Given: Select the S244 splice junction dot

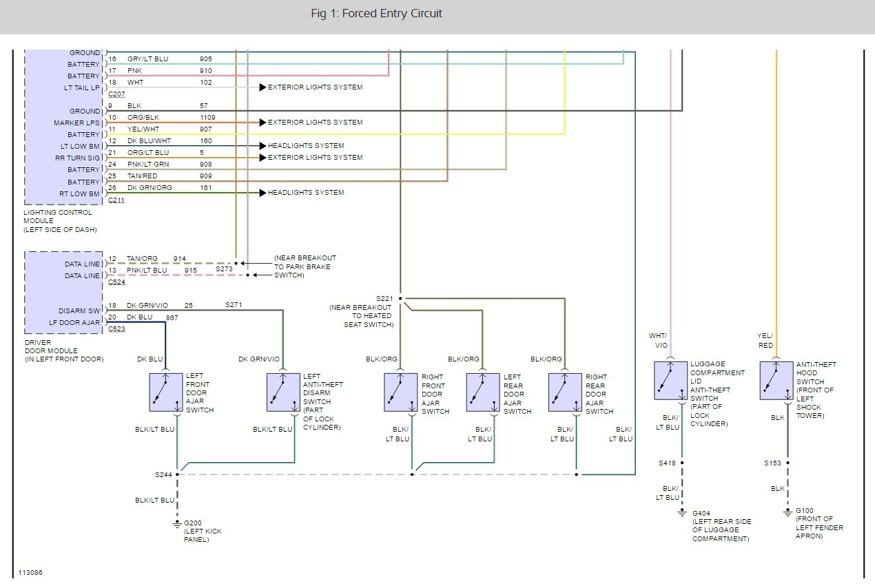Looking at the screenshot, I should (177, 474).
